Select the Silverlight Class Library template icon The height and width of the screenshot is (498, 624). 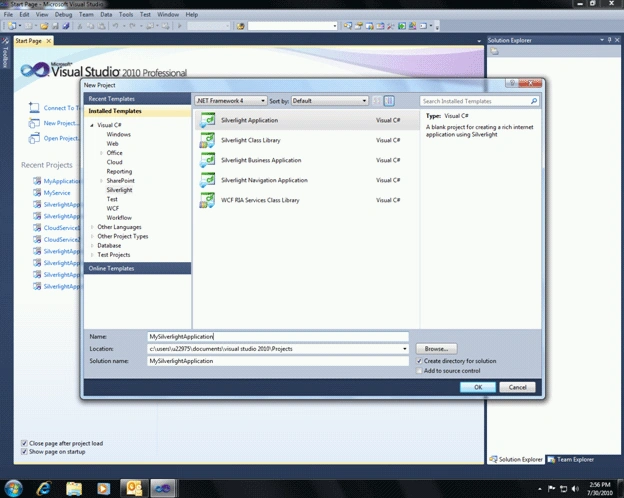click(x=207, y=140)
